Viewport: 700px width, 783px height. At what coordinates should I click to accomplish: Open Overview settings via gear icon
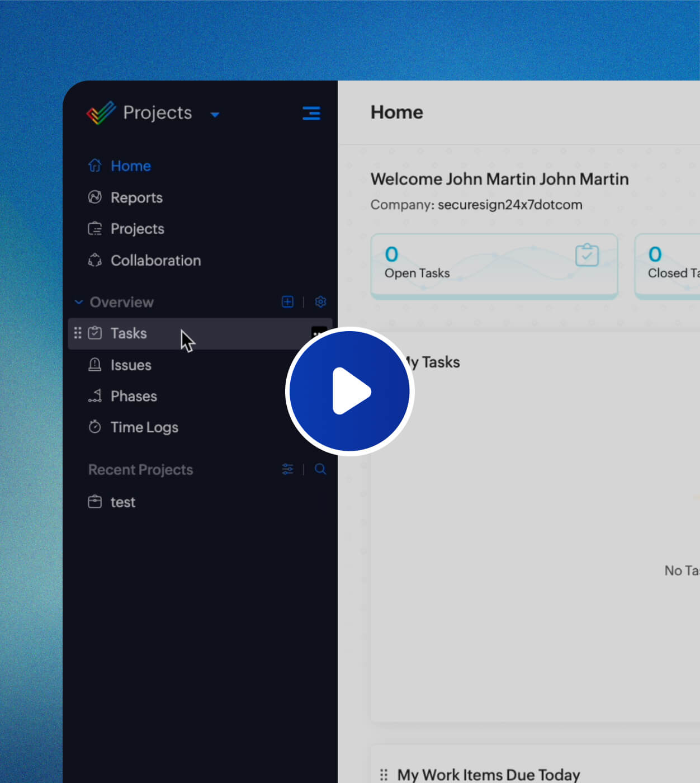click(x=320, y=302)
